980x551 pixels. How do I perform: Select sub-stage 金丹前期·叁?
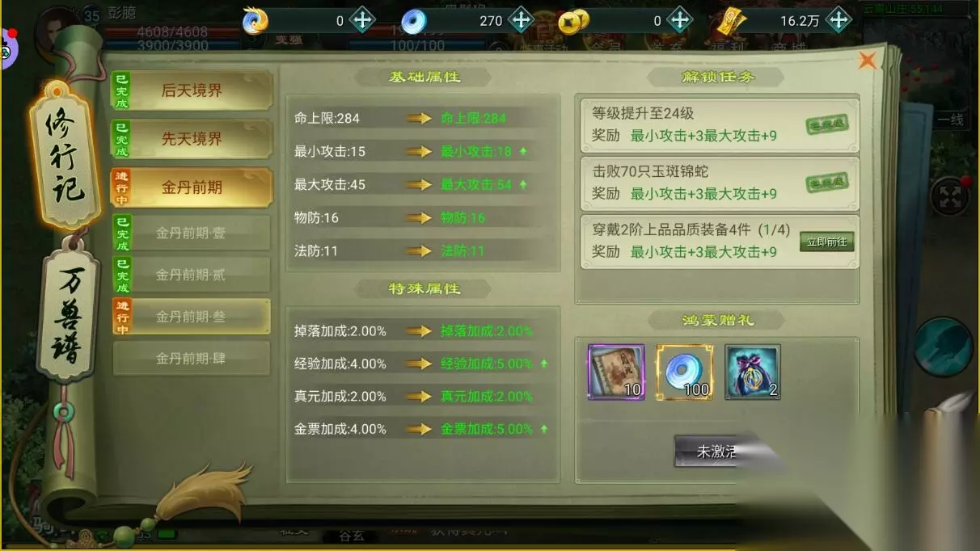point(191,317)
